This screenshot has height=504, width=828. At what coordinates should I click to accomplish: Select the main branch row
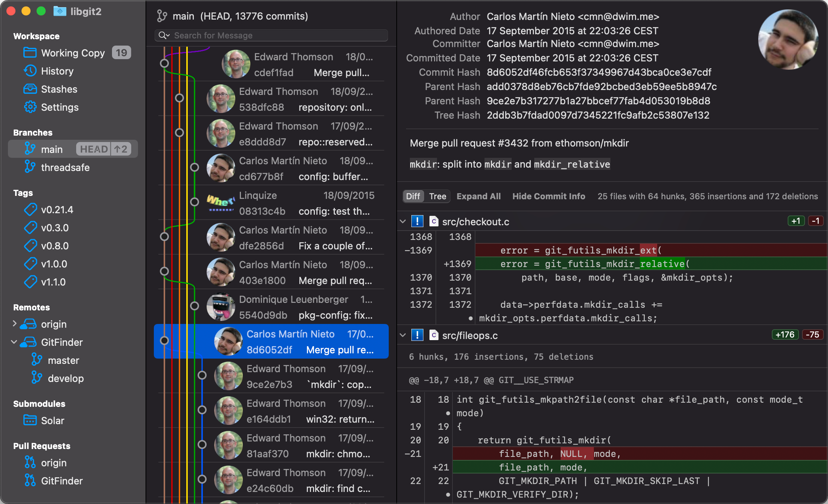(73, 149)
